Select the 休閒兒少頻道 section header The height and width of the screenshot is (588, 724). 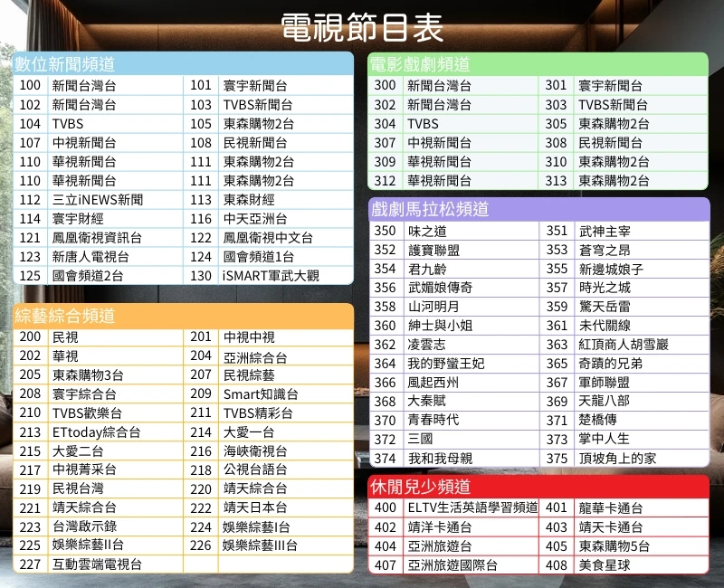(421, 487)
